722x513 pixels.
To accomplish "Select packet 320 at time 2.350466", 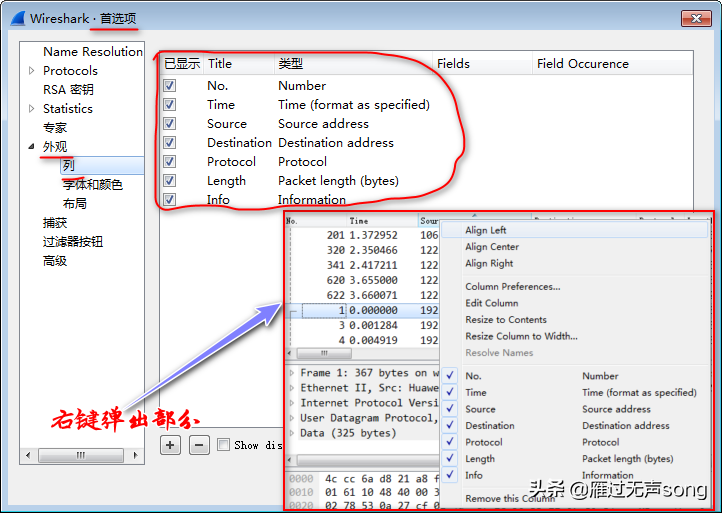I will tap(362, 251).
